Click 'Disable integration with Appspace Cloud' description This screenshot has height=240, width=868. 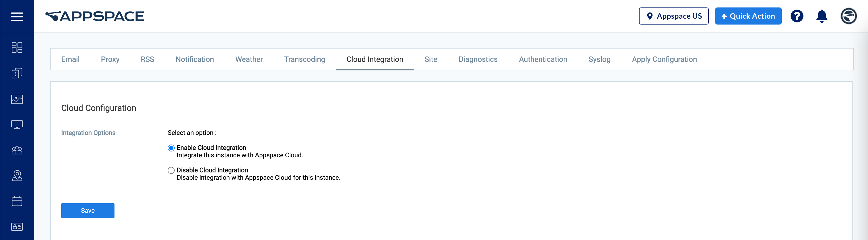[259, 178]
